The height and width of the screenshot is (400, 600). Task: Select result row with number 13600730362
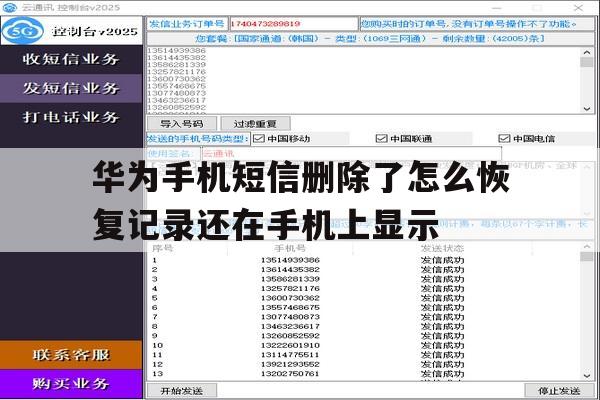(x=364, y=298)
